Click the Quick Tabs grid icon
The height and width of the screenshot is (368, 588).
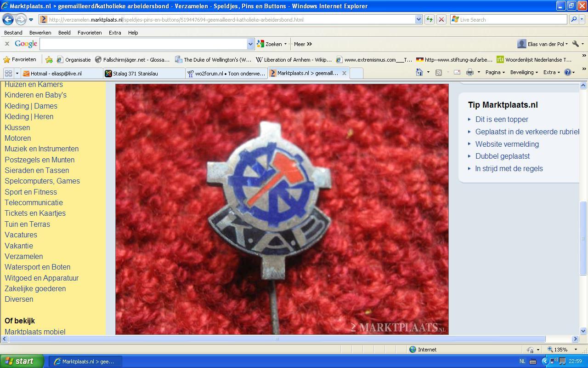click(x=8, y=73)
